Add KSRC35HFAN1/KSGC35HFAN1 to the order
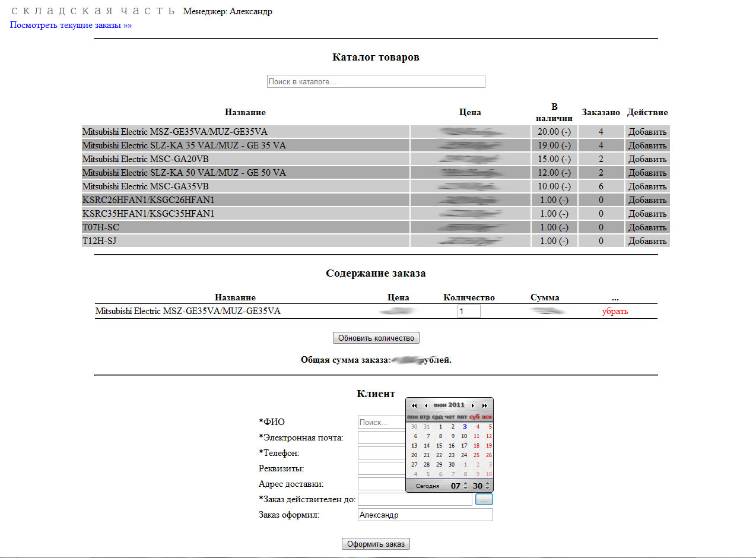Image resolution: width=756 pixels, height=558 pixels. (x=647, y=214)
